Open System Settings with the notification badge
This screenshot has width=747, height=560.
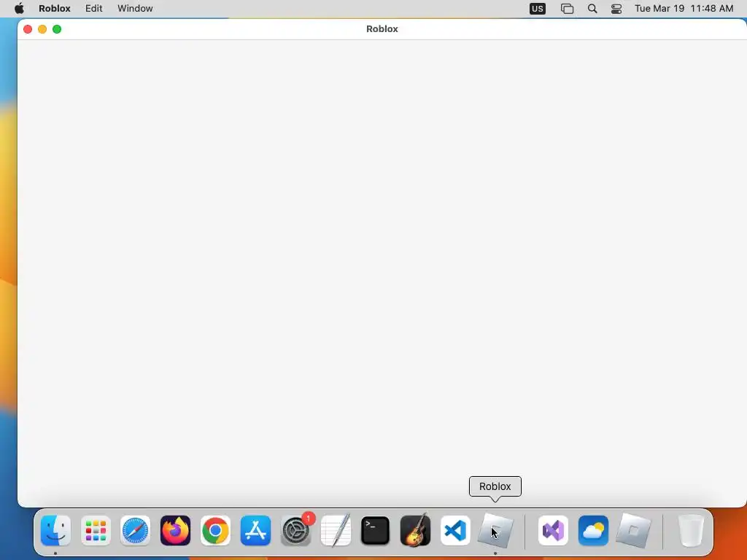(x=296, y=530)
